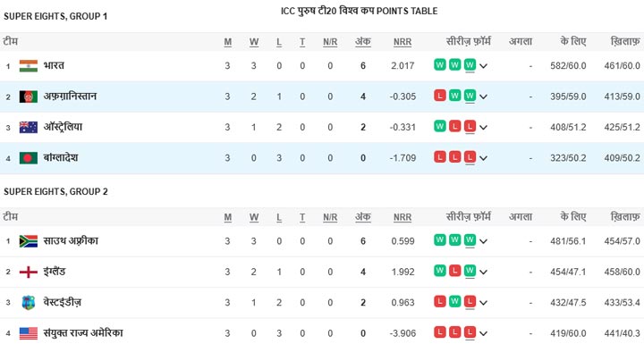
Task: Click Afghanistan's red L form badge
Action: 440,96
